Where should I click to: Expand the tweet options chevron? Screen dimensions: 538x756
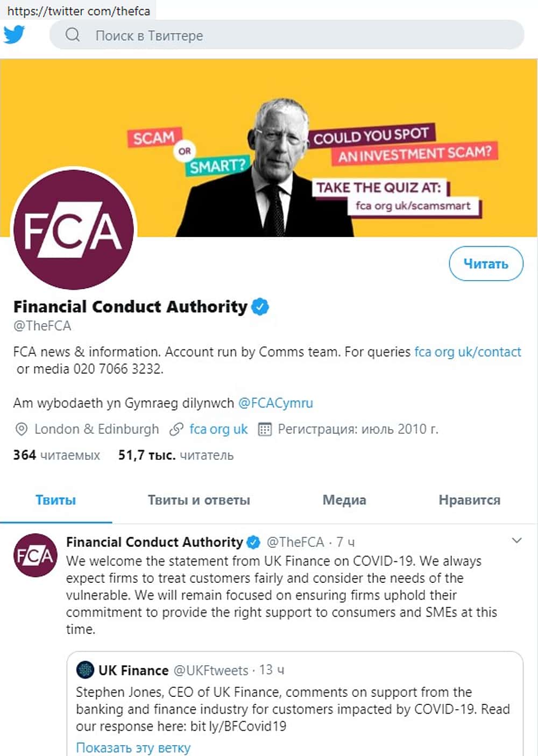coord(516,540)
